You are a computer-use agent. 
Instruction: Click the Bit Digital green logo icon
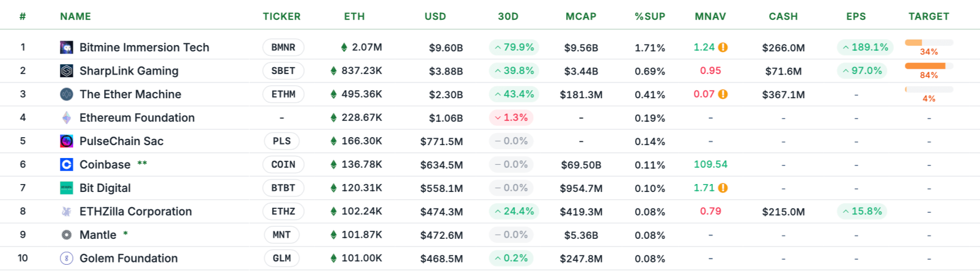[x=67, y=188]
